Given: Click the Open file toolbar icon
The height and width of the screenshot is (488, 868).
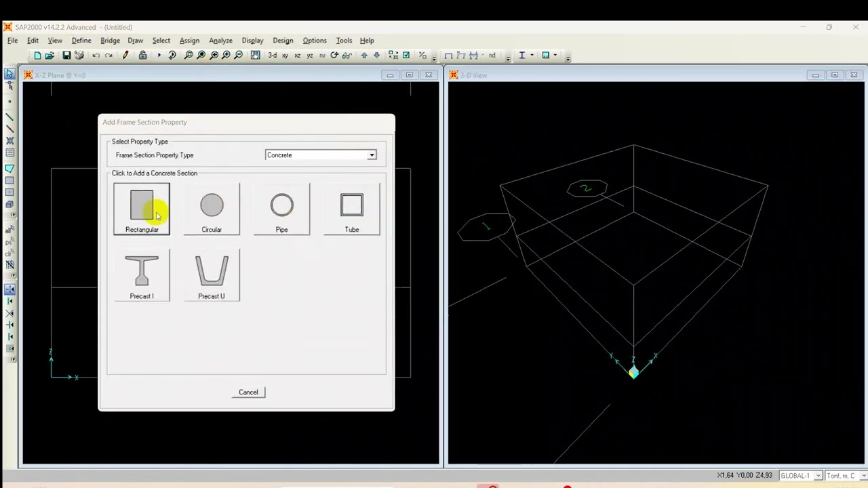Looking at the screenshot, I should click(50, 55).
